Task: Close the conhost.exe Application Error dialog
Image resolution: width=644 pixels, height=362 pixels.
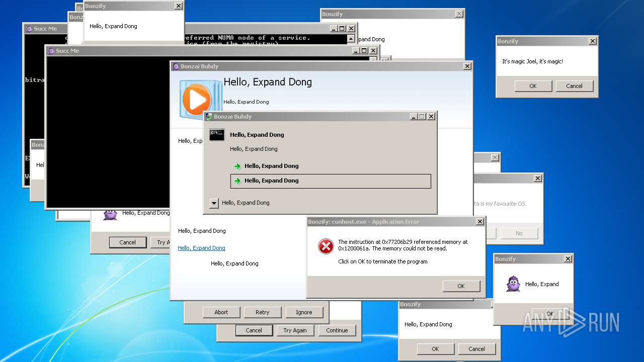Action: (x=480, y=222)
